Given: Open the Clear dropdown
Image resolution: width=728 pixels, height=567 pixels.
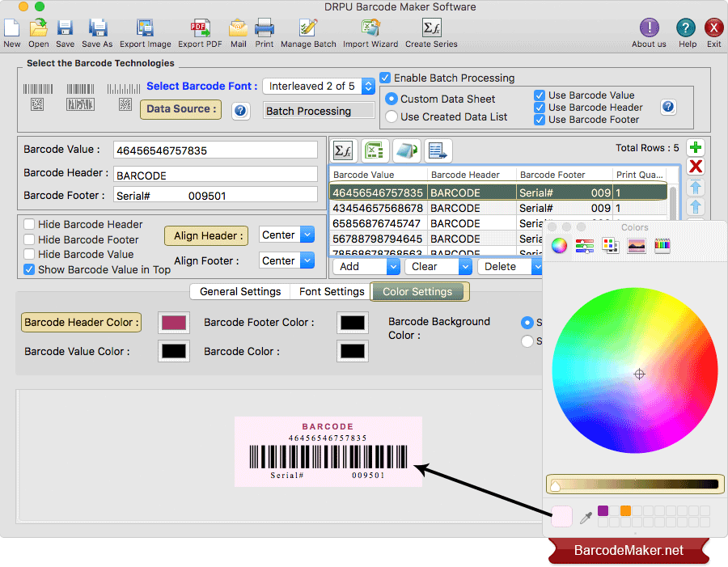Looking at the screenshot, I should tap(438, 267).
